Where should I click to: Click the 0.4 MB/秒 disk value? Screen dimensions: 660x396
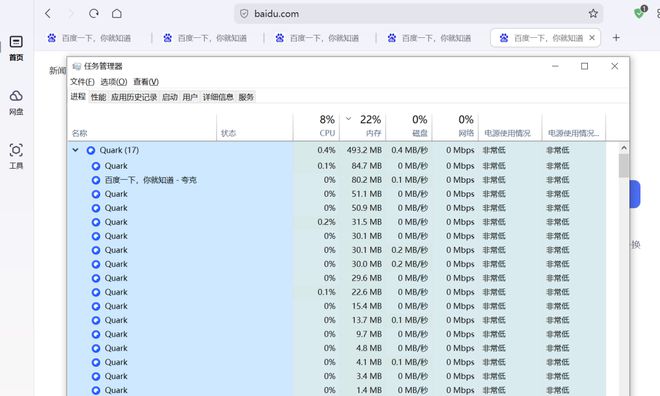click(410, 150)
